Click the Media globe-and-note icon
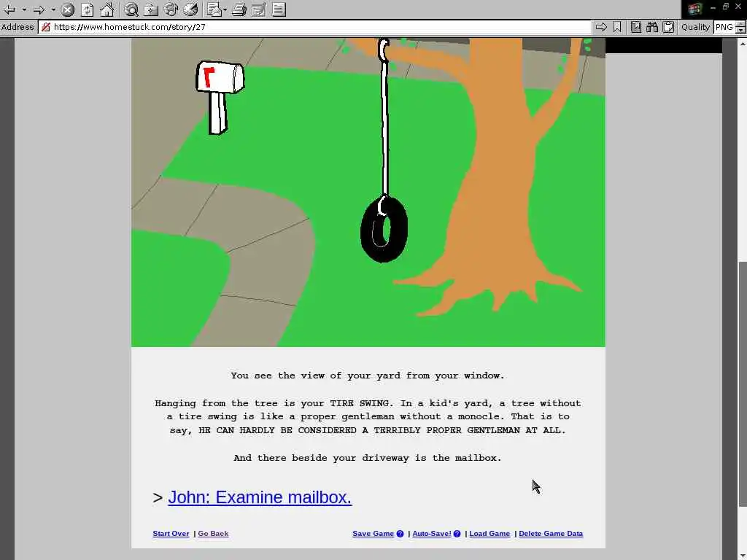747x560 pixels. 171,9
